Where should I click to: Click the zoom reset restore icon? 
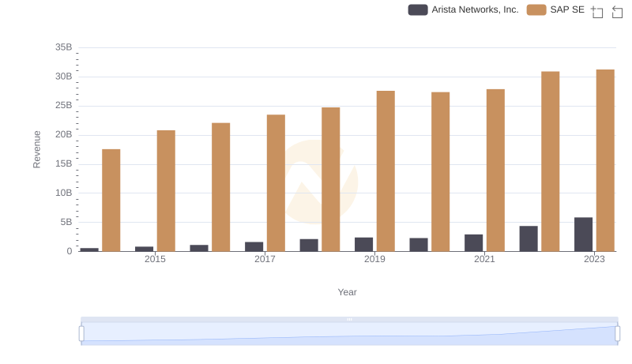tap(618, 11)
